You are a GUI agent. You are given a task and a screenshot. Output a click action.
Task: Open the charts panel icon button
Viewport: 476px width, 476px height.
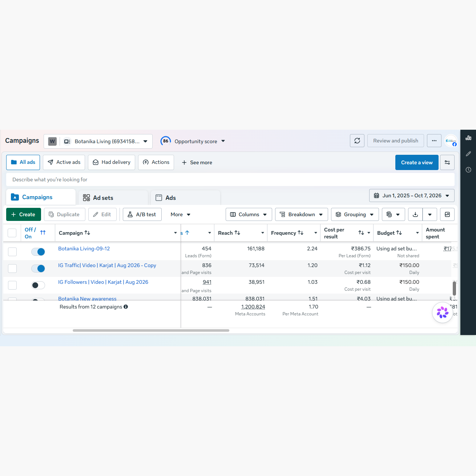click(447, 214)
